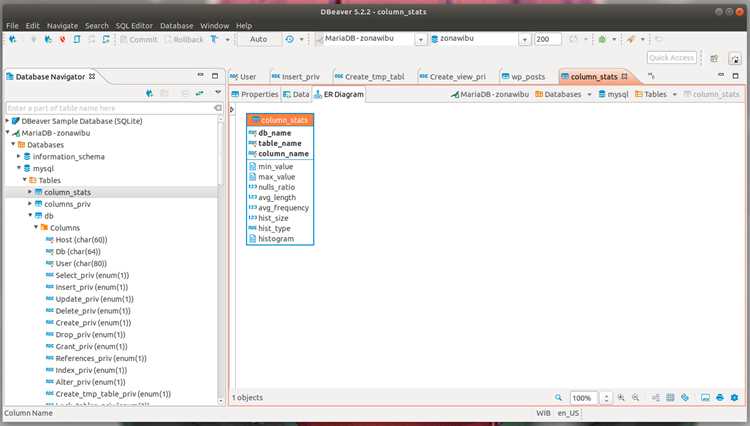The width and height of the screenshot is (750, 426).
Task: Click the diagram search magnifier icon
Action: 558,397
